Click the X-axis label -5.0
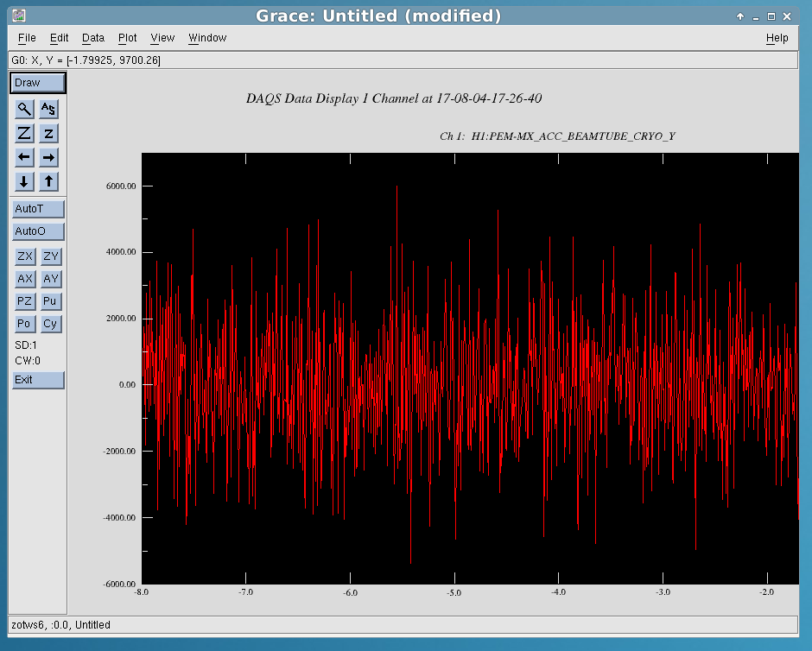Viewport: 812px width, 651px height. coord(454,592)
